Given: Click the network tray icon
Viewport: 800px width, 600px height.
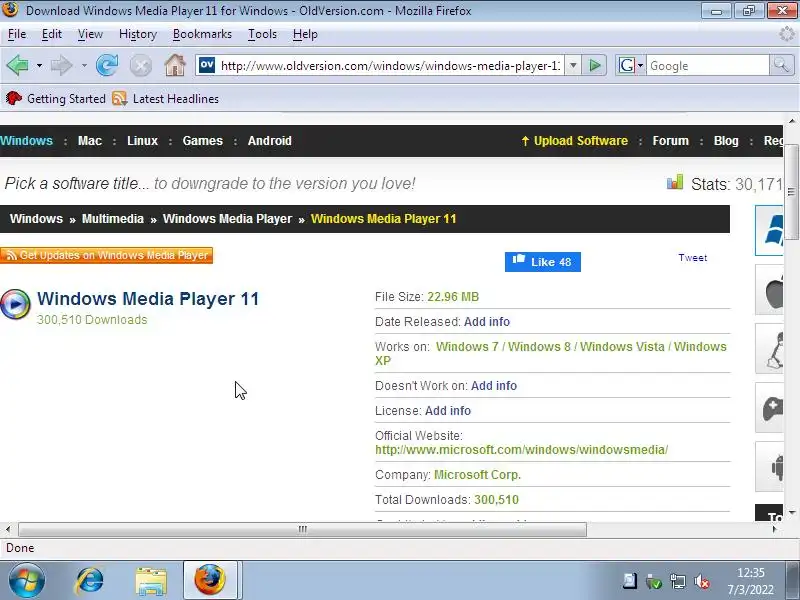Looking at the screenshot, I should click(678, 581).
